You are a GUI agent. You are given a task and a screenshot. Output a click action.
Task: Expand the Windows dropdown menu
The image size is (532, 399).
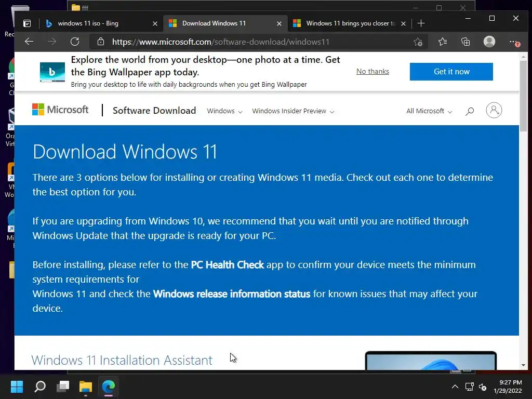(224, 111)
